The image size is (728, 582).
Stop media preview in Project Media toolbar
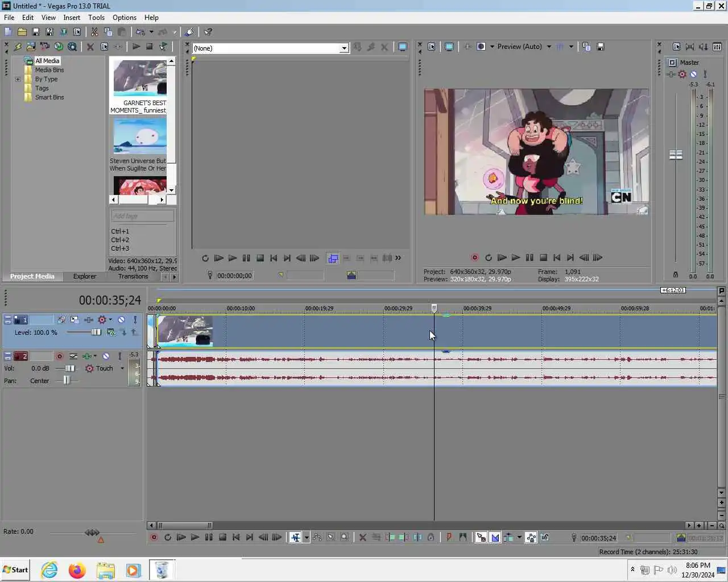point(150,47)
